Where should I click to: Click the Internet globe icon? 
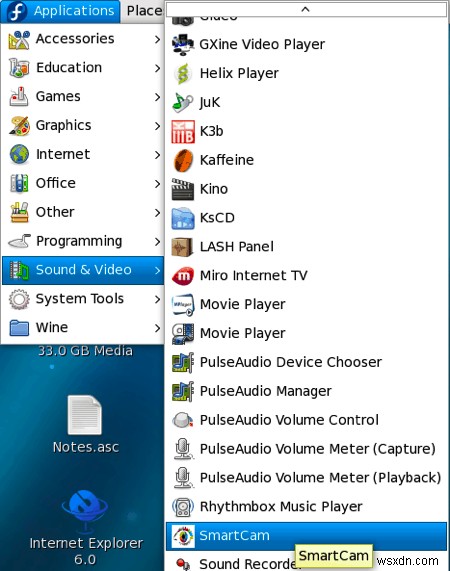(x=19, y=154)
